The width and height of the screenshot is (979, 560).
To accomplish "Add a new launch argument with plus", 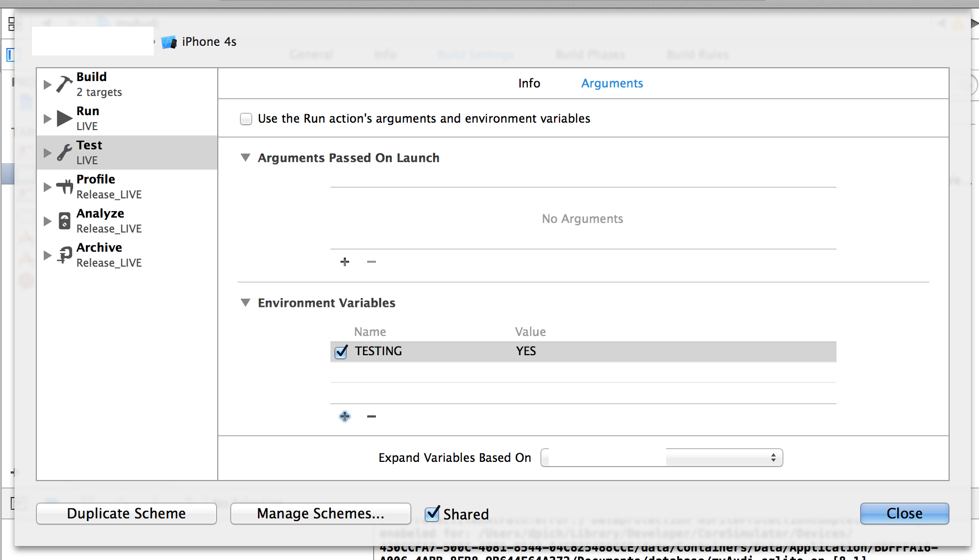I will (x=345, y=262).
